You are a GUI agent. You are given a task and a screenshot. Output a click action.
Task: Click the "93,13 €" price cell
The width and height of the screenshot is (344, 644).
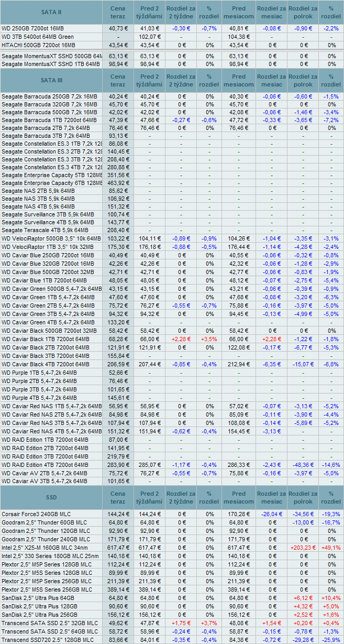pos(118,136)
